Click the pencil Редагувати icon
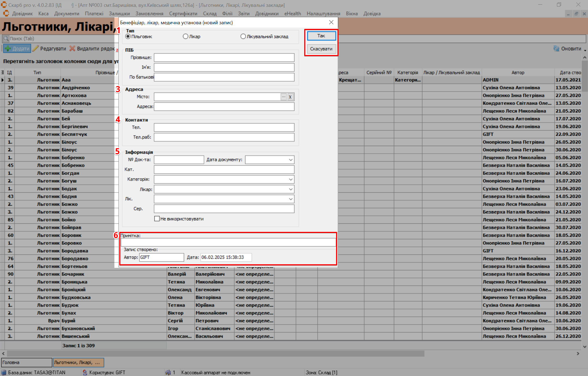Screen dimensions: 588x376 tap(36, 48)
